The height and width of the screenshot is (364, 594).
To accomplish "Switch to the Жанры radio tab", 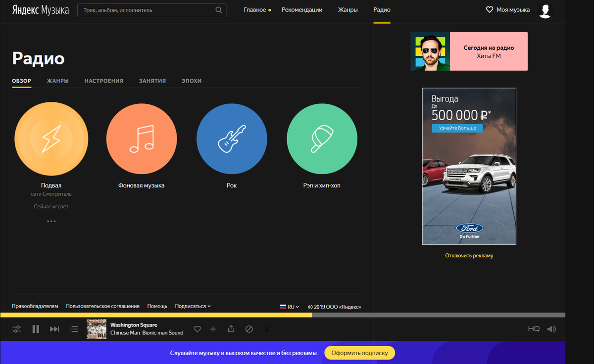I will [x=58, y=81].
